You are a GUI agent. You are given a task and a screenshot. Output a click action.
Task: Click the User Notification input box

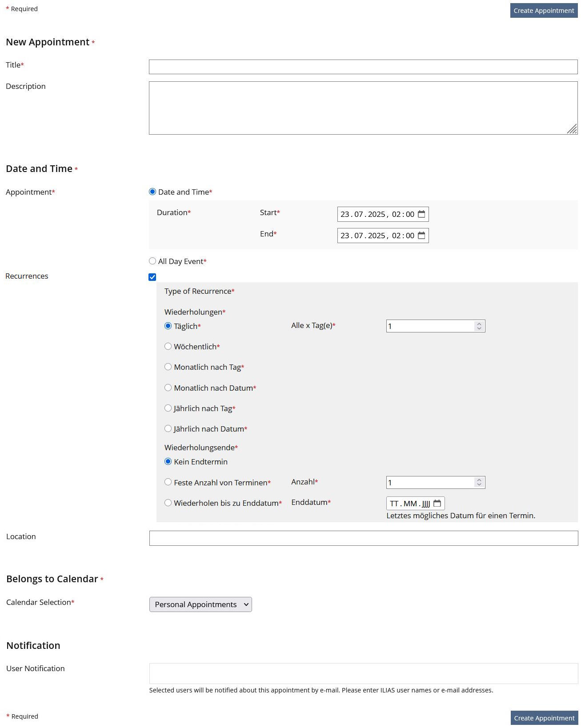coord(363,673)
